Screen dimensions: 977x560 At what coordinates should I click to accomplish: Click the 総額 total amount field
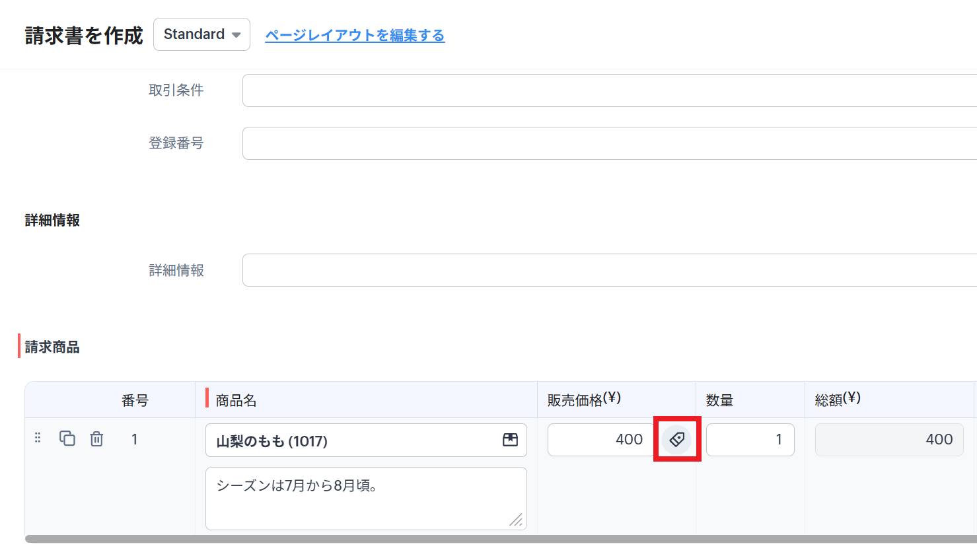888,440
